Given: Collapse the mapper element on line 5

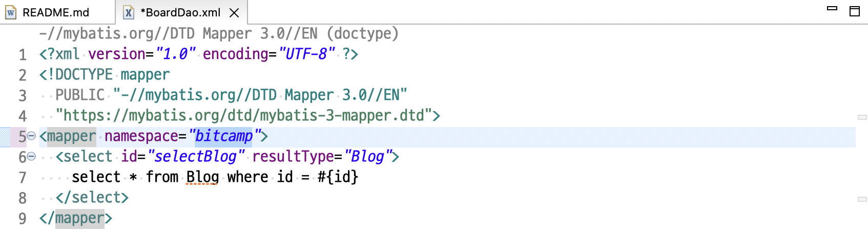Looking at the screenshot, I should click(31, 136).
